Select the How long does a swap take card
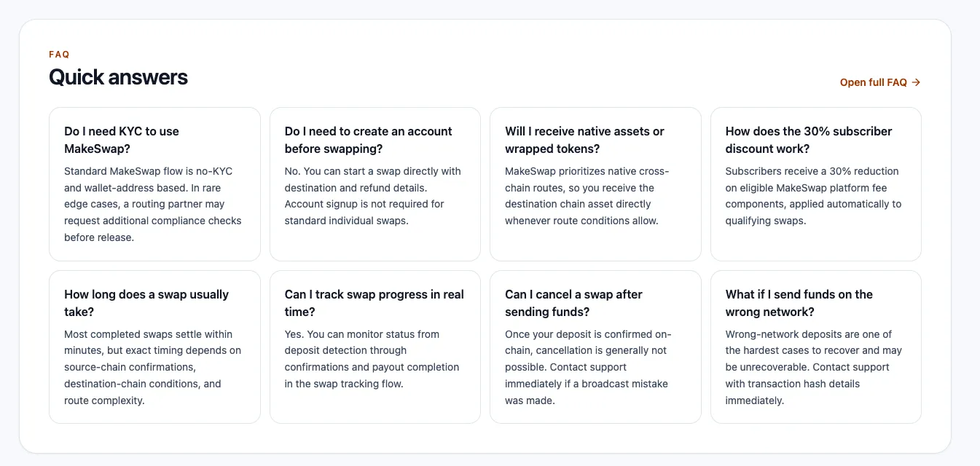Screen dimensions: 980x466 (x=154, y=347)
